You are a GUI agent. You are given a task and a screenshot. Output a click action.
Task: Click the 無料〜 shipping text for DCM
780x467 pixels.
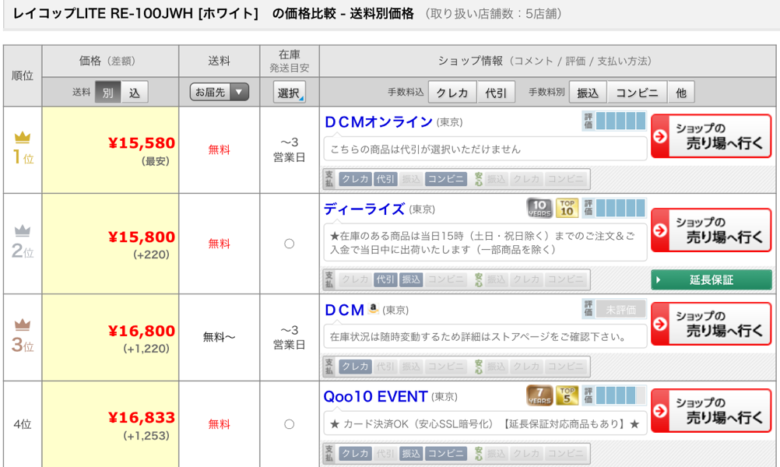[x=219, y=337]
